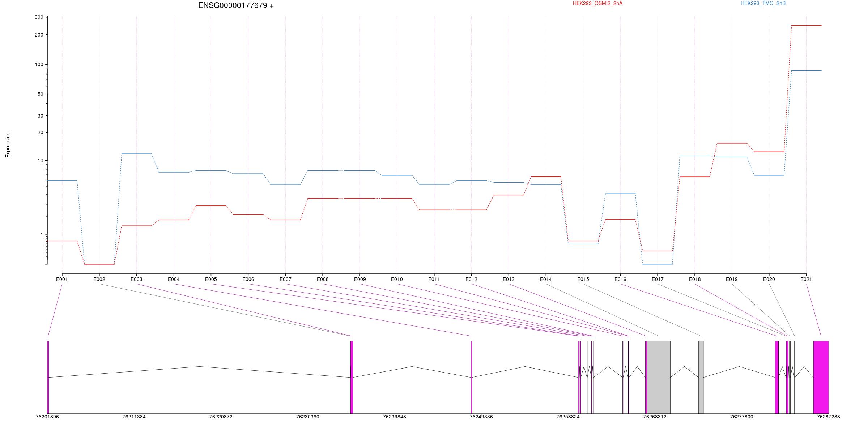
Task: Click exon label E012
Action: pyautogui.click(x=471, y=279)
